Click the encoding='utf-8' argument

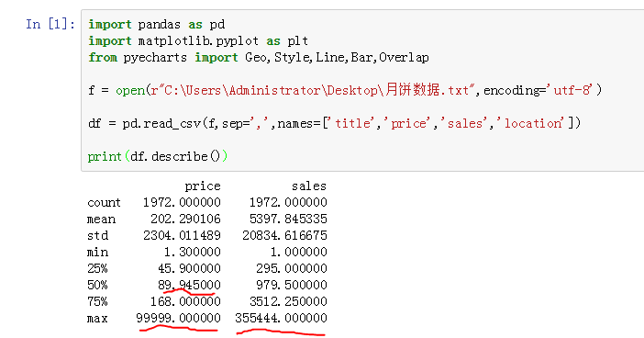tap(538, 90)
